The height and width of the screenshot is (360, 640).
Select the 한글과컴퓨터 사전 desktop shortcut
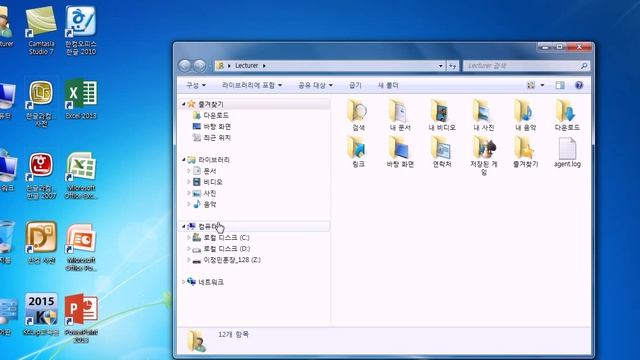[x=41, y=103]
